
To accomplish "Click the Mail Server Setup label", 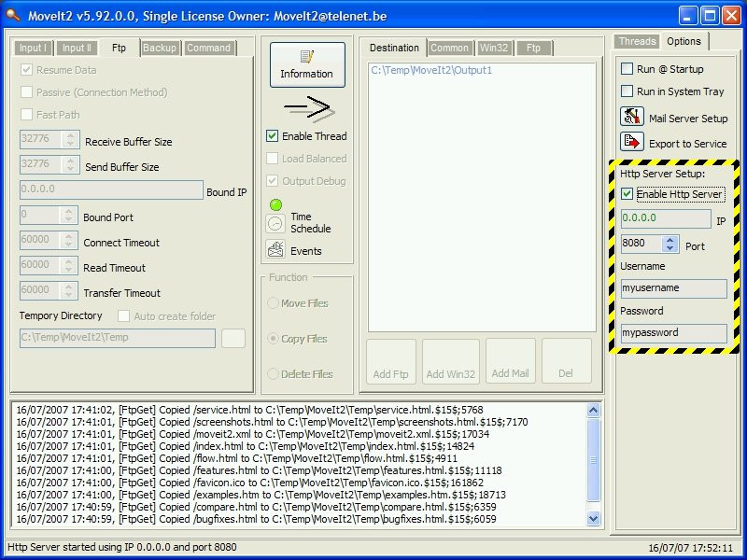I will click(x=688, y=119).
